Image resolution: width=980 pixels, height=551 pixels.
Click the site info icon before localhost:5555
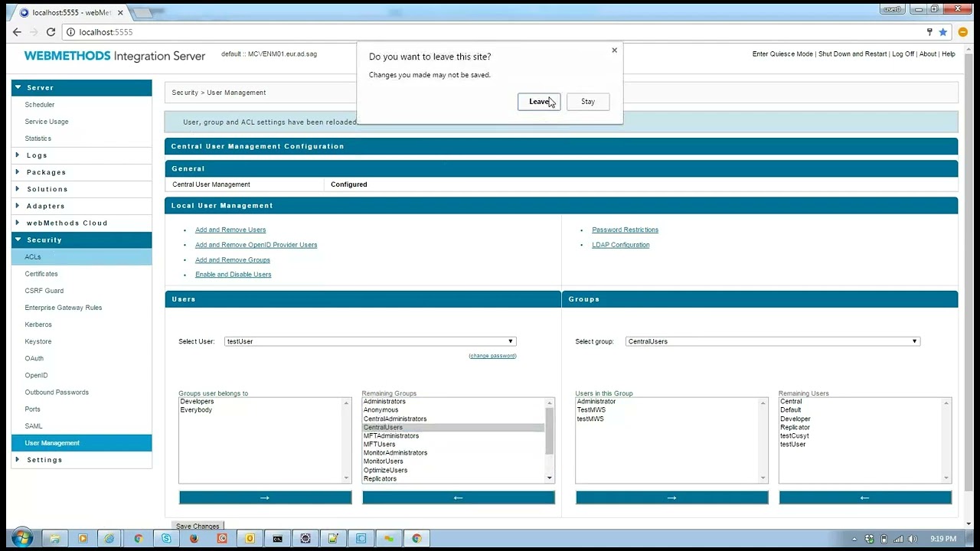tap(70, 32)
